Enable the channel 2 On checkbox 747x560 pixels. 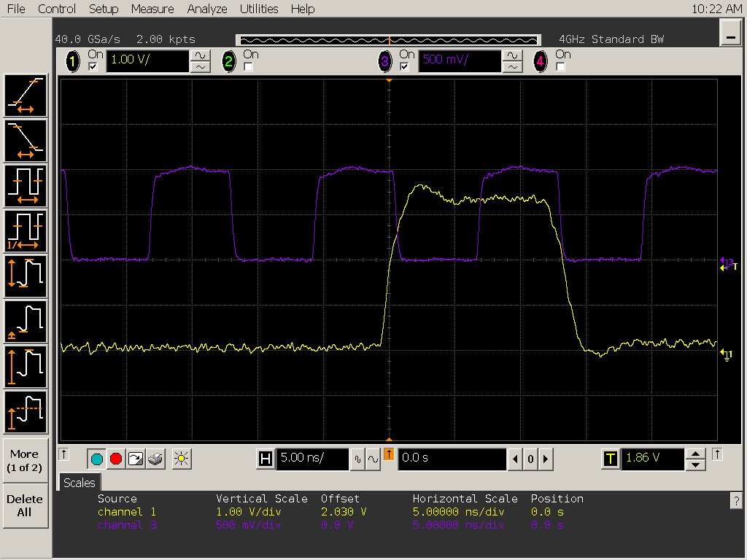248,67
